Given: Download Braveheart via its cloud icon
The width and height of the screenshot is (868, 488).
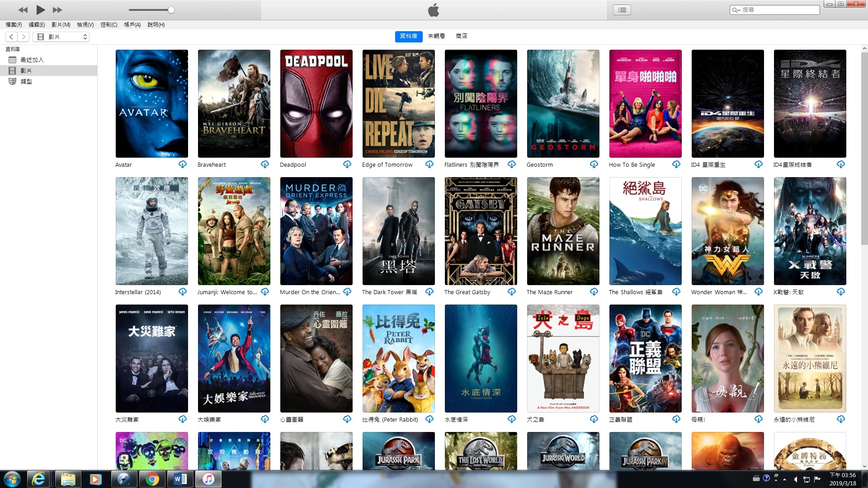Looking at the screenshot, I should coord(265,164).
